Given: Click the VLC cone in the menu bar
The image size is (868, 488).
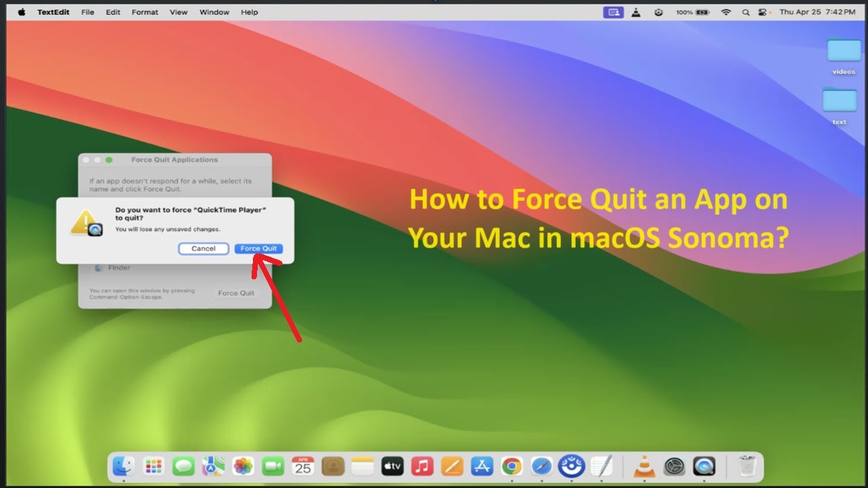Looking at the screenshot, I should tap(636, 12).
